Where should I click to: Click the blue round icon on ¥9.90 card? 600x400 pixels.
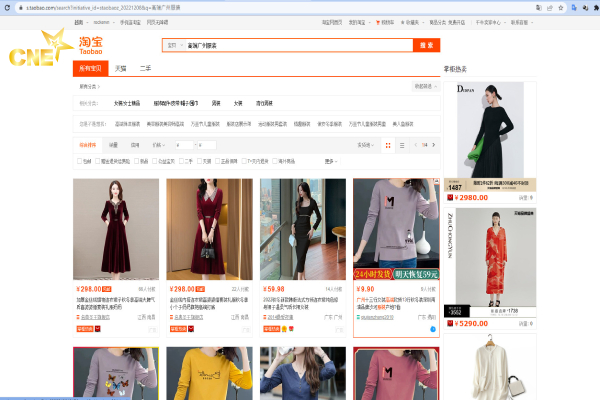coord(433,329)
